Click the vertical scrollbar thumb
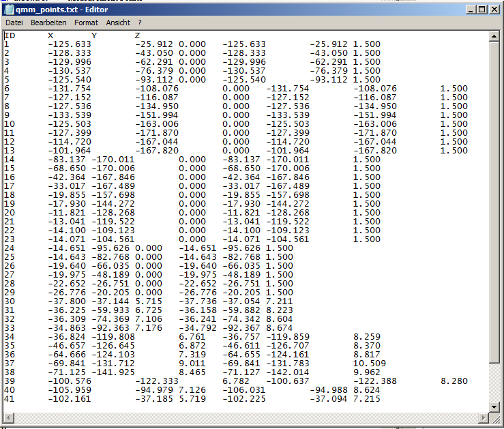The height and width of the screenshot is (429, 504). pos(494,205)
